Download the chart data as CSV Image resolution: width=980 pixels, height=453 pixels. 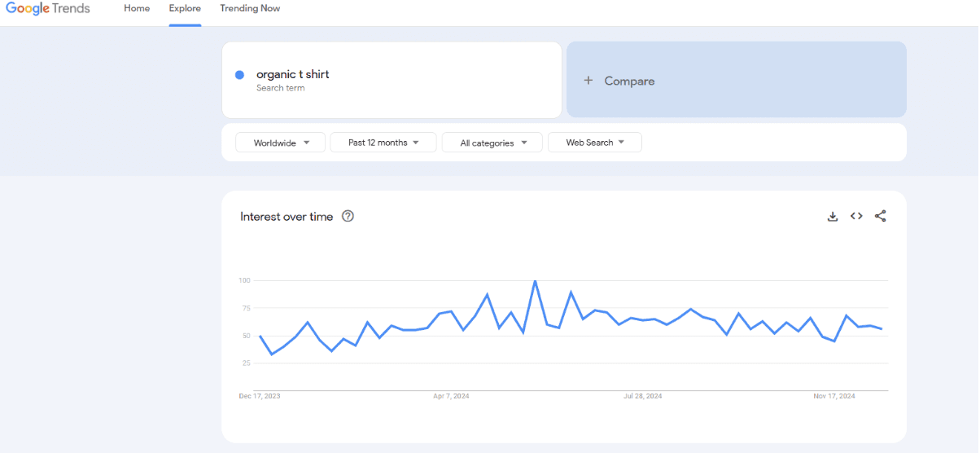click(x=833, y=216)
